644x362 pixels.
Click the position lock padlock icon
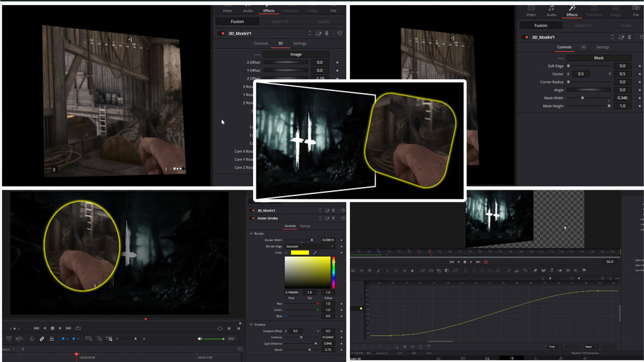52,338
